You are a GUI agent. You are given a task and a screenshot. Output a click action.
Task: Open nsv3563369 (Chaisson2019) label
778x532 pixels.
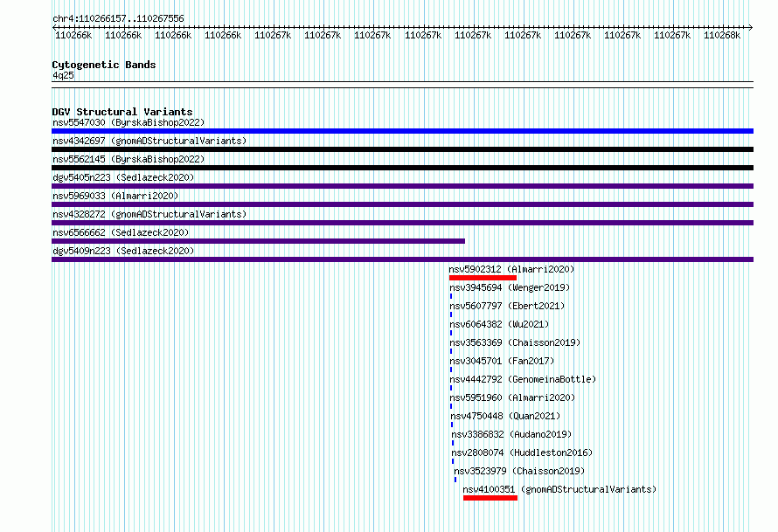[515, 342]
